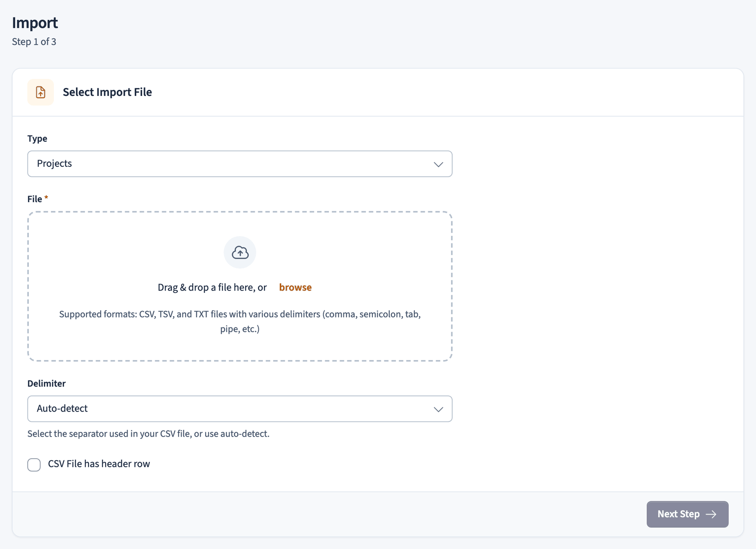Click the CSV File has header row label
Screen dimensions: 756x549
(x=99, y=464)
